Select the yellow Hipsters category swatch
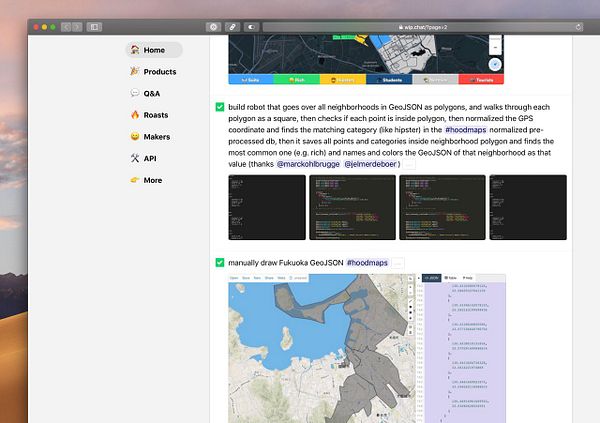This screenshot has width=600, height=423. click(343, 80)
